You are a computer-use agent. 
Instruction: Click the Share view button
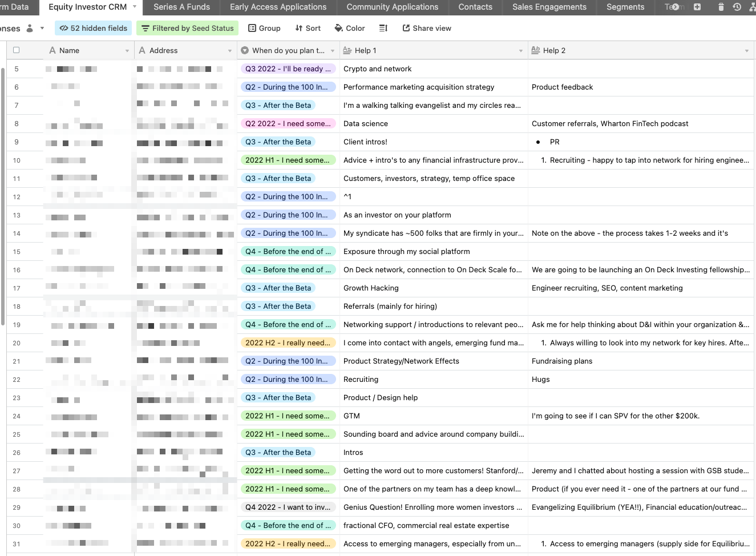click(427, 28)
